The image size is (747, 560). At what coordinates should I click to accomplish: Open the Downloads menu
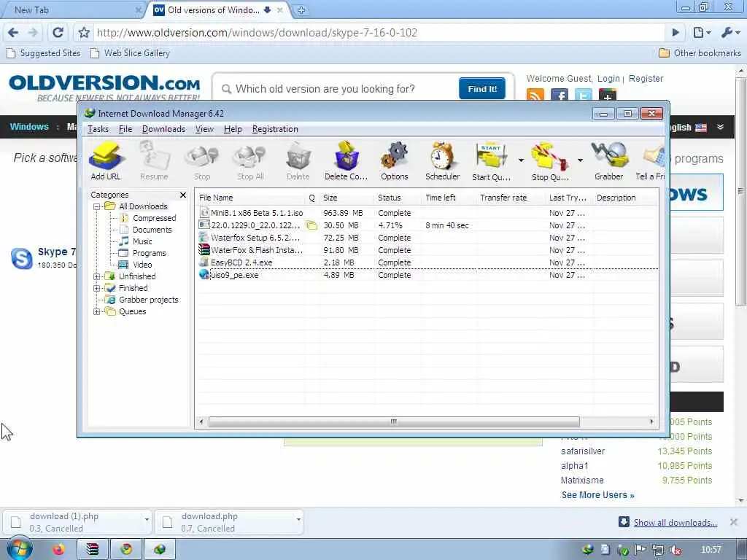tap(163, 129)
